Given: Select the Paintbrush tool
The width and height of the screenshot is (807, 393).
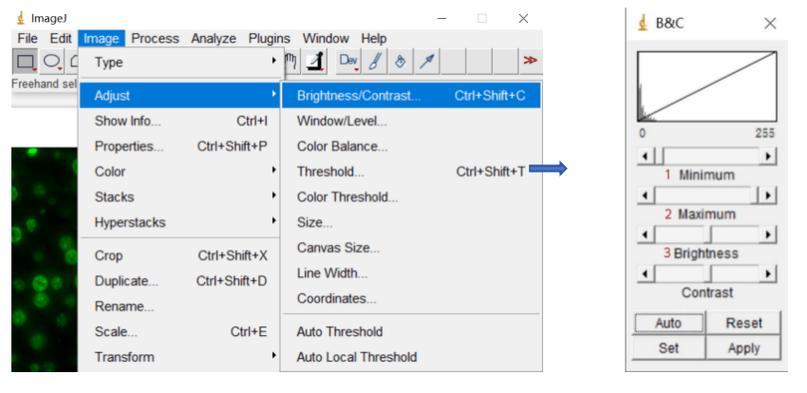Looking at the screenshot, I should (x=375, y=62).
